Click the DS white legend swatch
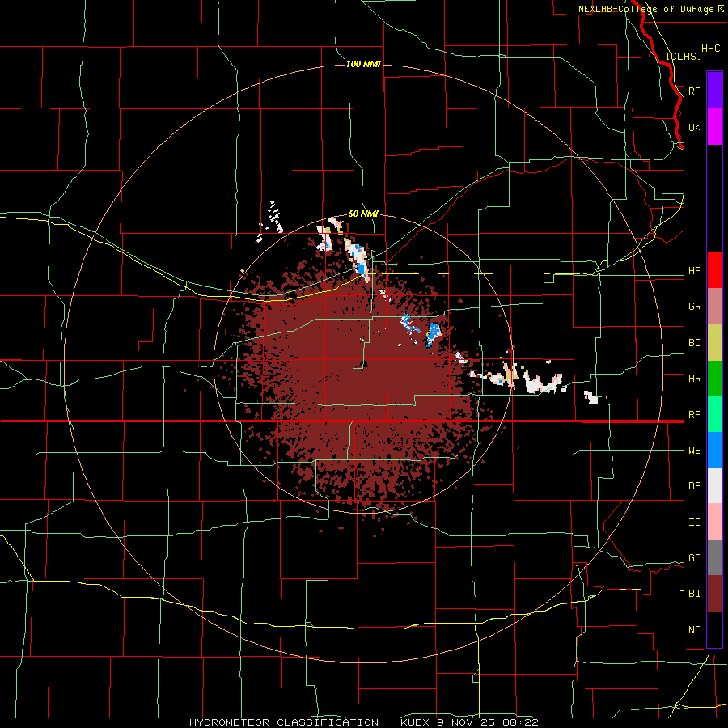The image size is (728, 728). (714, 485)
